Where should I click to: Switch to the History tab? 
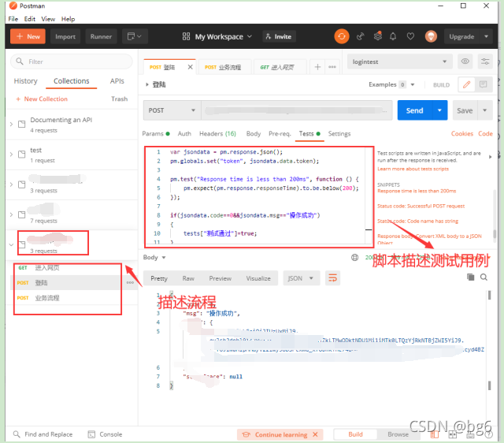(26, 81)
